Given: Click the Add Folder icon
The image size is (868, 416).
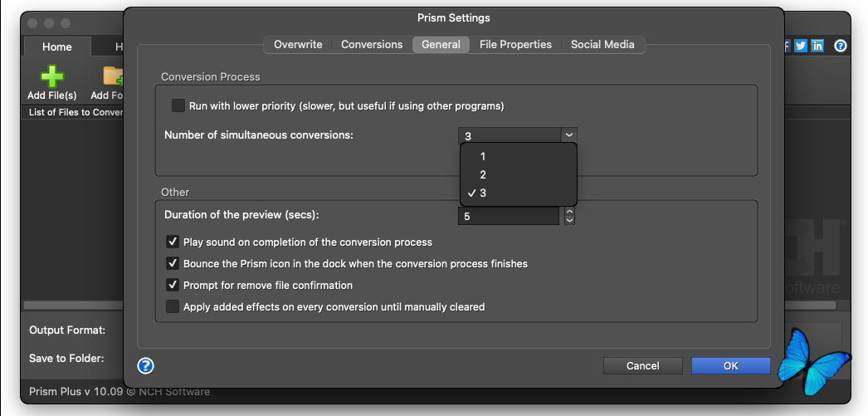Looking at the screenshot, I should [113, 76].
